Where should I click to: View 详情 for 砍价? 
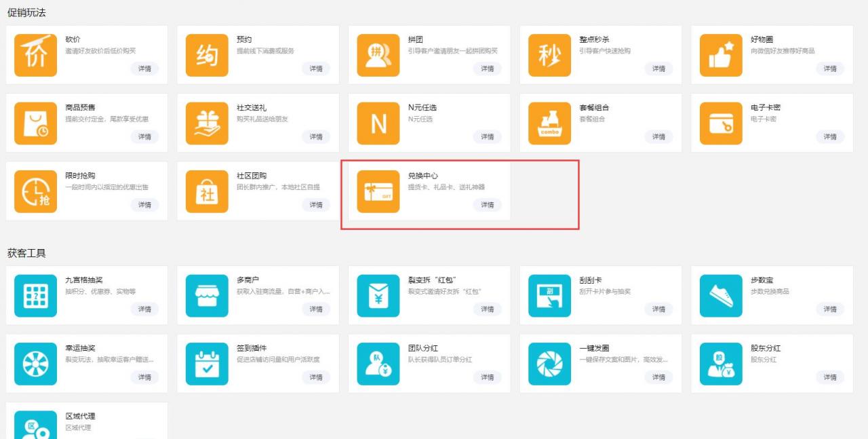(144, 69)
